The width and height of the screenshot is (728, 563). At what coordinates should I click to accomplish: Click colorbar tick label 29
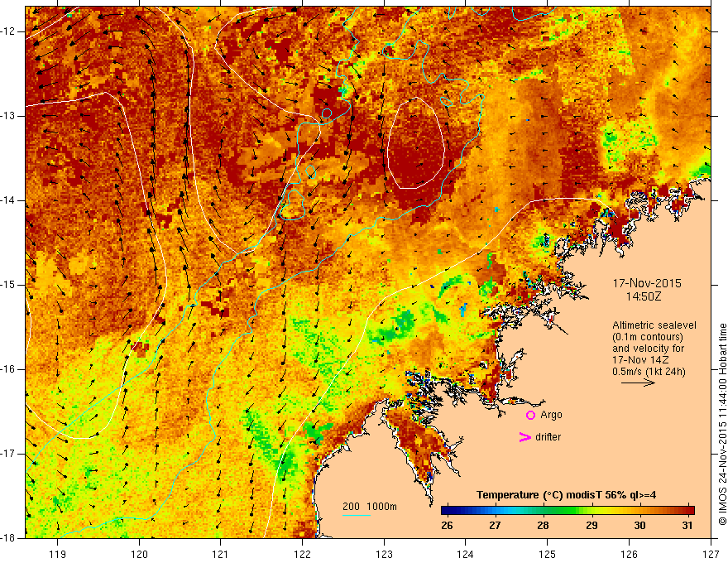pos(591,526)
